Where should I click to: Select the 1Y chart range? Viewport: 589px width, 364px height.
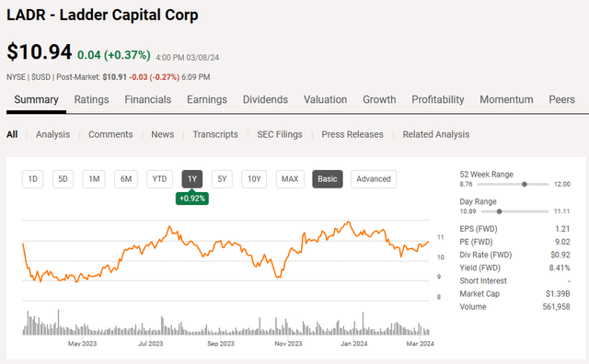(x=192, y=179)
